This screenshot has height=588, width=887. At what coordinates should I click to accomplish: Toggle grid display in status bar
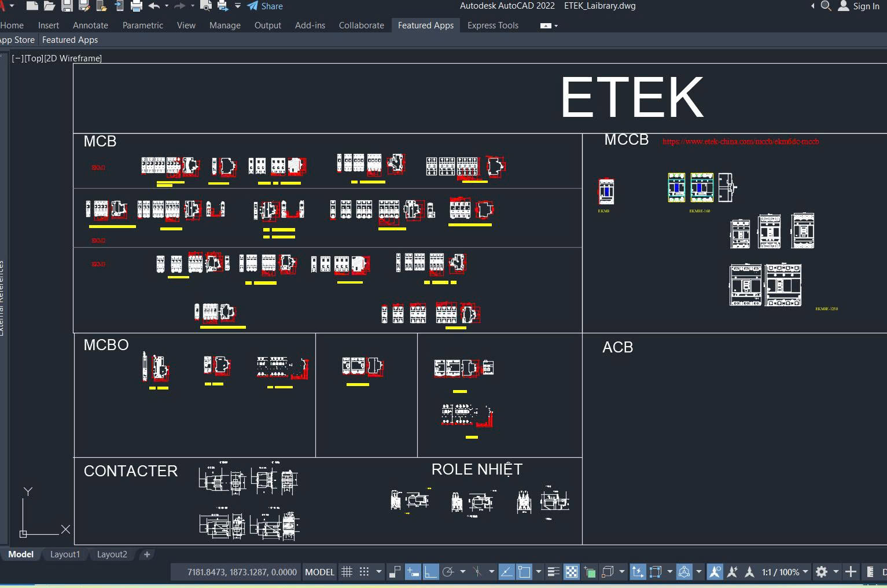[x=347, y=572]
